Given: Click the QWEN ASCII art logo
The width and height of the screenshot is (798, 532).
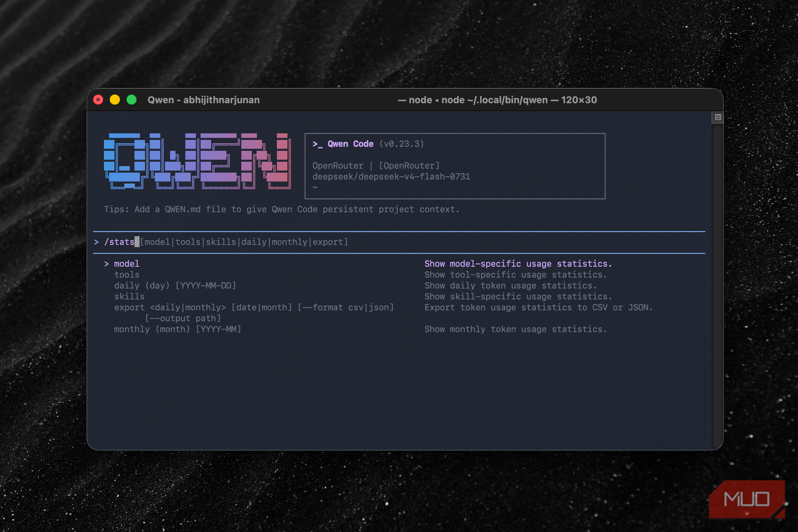Looking at the screenshot, I should click(x=198, y=161).
